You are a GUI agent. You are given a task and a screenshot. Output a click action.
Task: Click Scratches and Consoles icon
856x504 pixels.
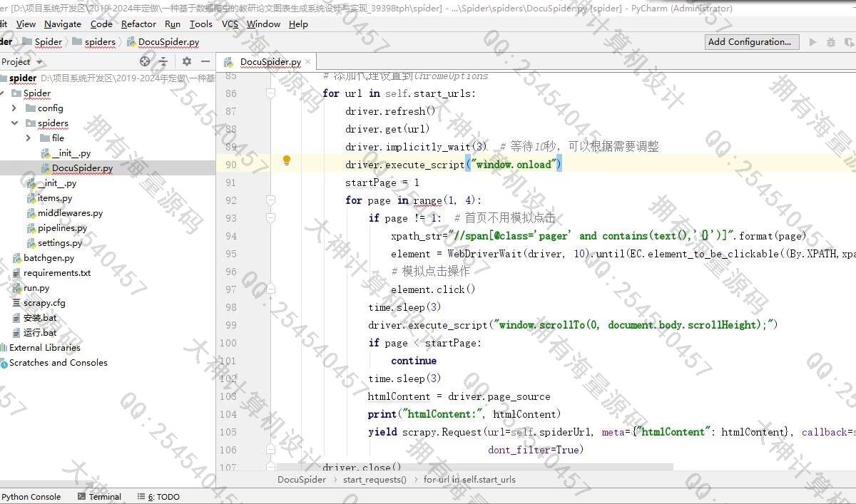click(x=4, y=363)
